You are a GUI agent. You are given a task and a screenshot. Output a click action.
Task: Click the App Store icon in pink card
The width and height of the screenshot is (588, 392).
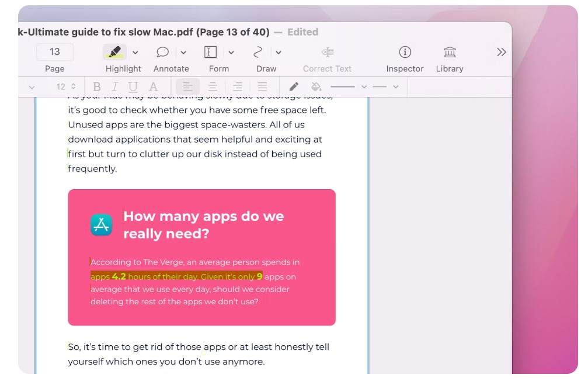click(x=101, y=225)
